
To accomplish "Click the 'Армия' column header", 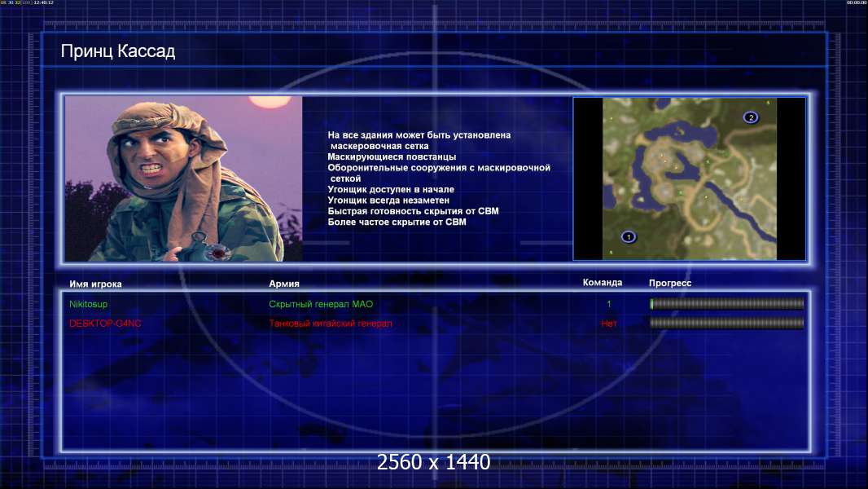I will pyautogui.click(x=284, y=284).
